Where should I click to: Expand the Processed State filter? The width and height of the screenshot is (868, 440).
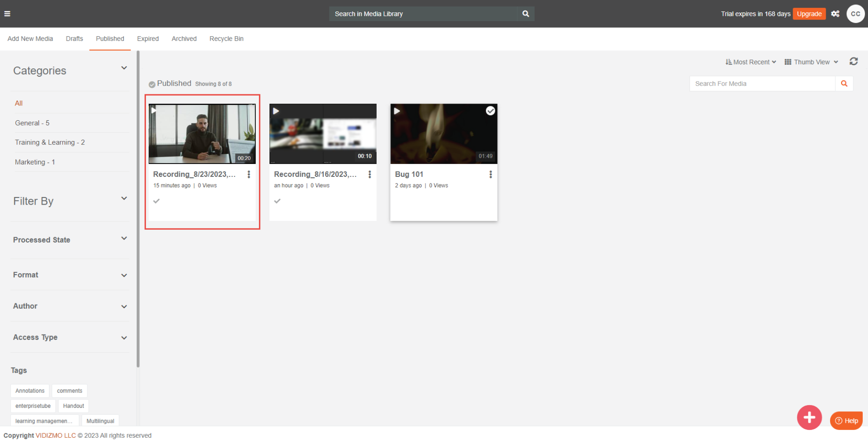click(x=70, y=240)
